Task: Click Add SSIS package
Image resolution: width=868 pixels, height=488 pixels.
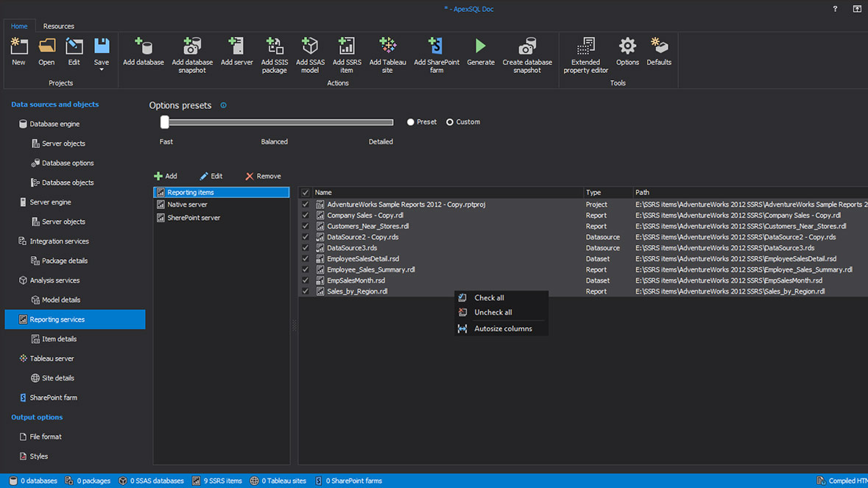Action: 275,54
